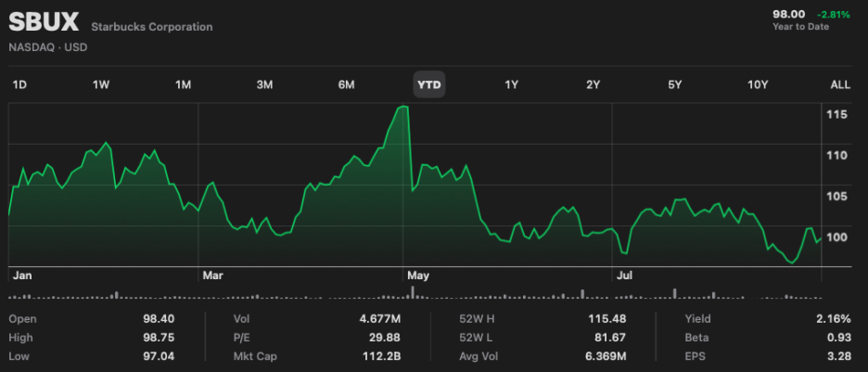Switch to the 6M range
The height and width of the screenshot is (372, 868).
[x=346, y=84]
